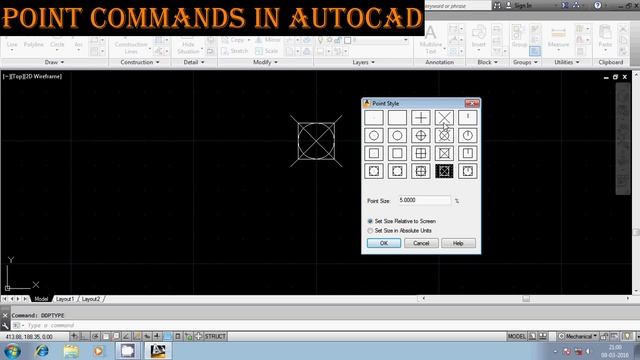The image size is (640, 360).
Task: Click the Measure tool in Utilities panel
Action: tap(558, 38)
